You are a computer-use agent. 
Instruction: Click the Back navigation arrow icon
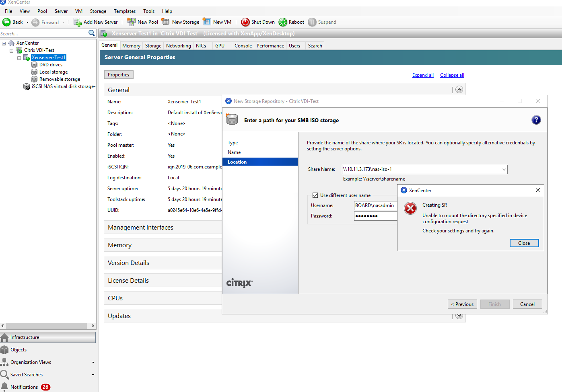(6, 22)
